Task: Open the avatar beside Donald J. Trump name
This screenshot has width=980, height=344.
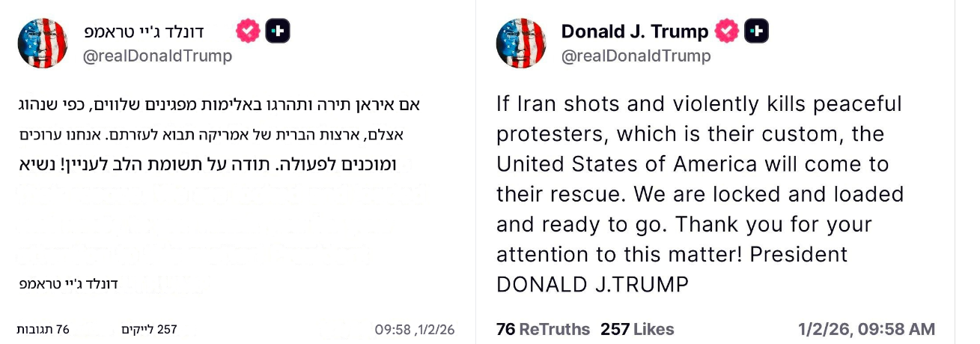Action: click(x=521, y=43)
